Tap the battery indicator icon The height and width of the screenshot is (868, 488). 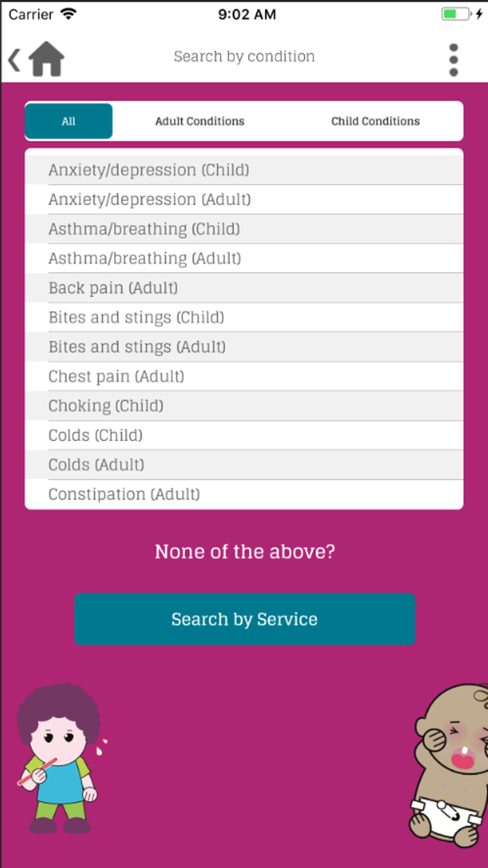[456, 14]
